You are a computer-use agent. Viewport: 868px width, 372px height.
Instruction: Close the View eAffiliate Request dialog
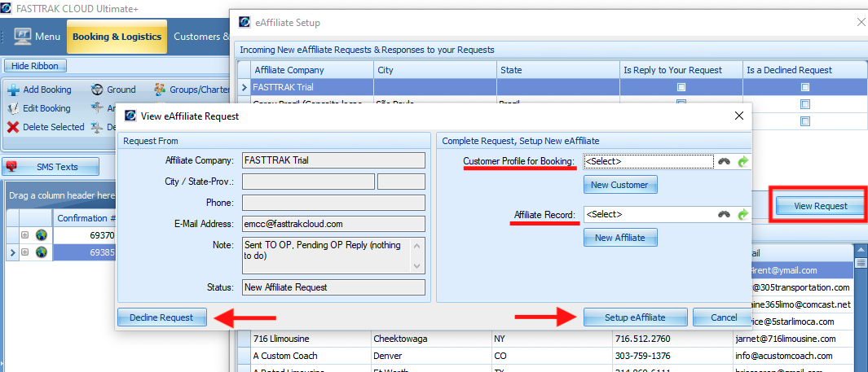(738, 116)
